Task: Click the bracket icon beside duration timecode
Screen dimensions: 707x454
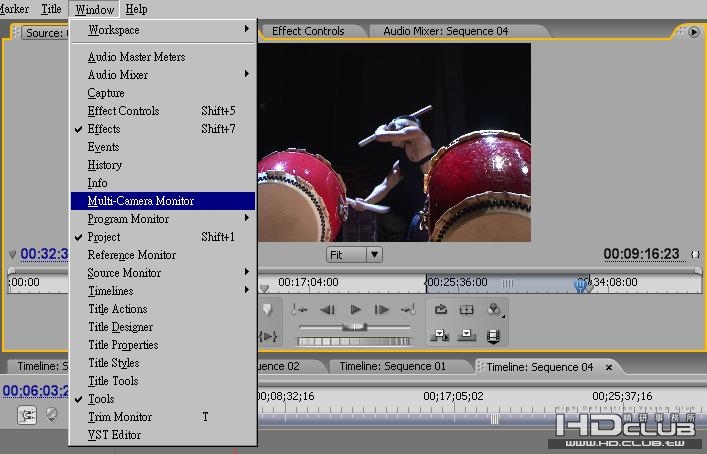Action: coord(696,255)
